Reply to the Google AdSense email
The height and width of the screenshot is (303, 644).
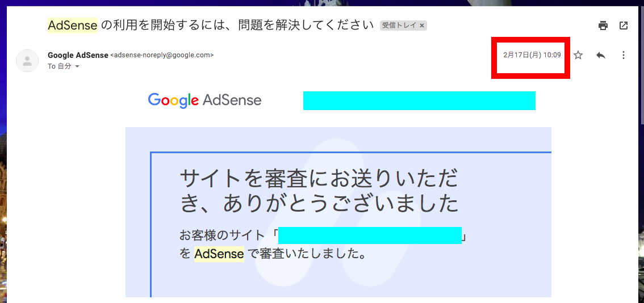(600, 55)
